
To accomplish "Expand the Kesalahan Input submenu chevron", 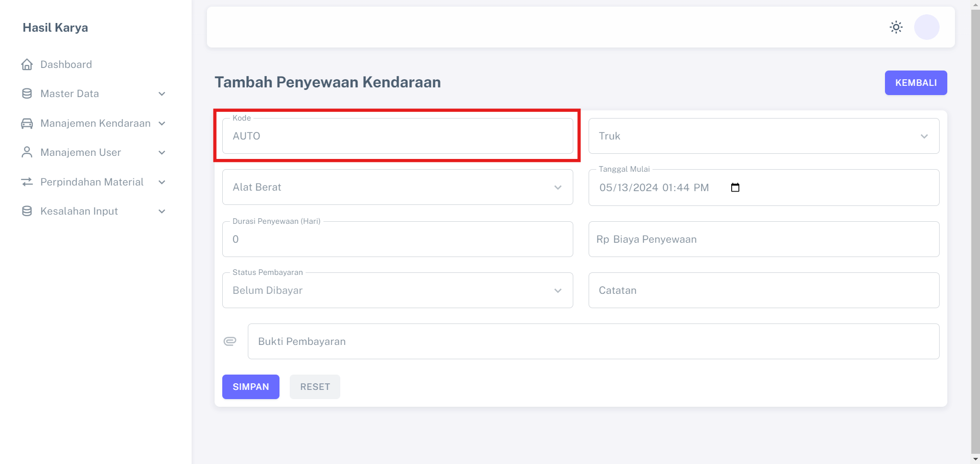I will [x=162, y=211].
